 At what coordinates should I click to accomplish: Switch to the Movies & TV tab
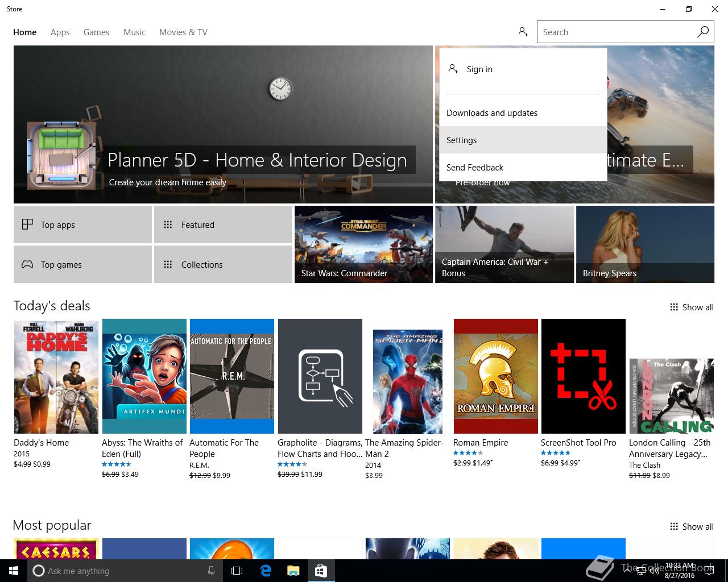183,32
